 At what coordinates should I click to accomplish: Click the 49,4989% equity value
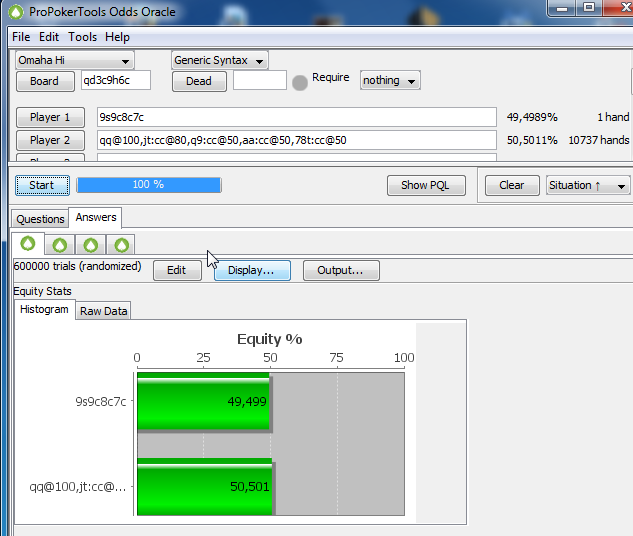pyautogui.click(x=532, y=117)
